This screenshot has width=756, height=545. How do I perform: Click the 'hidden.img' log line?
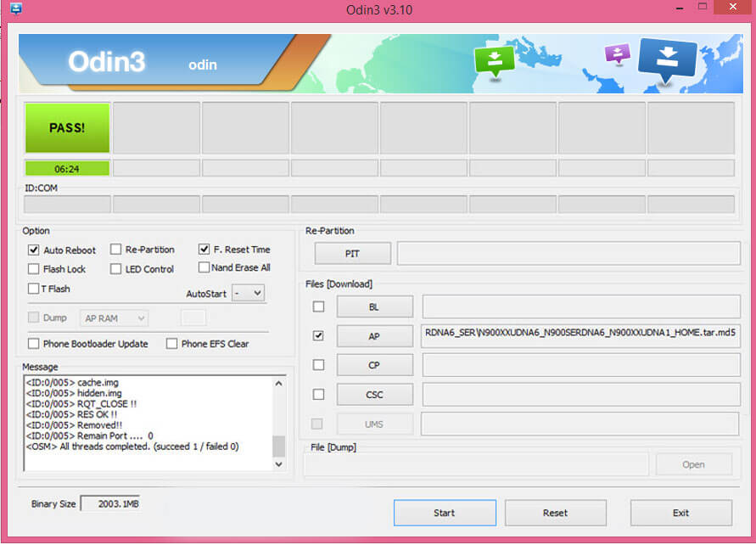[74, 393]
